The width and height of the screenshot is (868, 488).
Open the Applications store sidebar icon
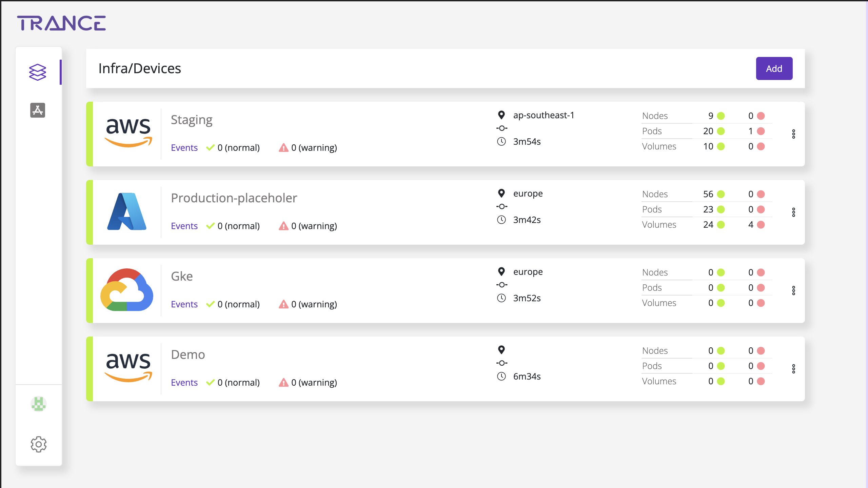[38, 110]
